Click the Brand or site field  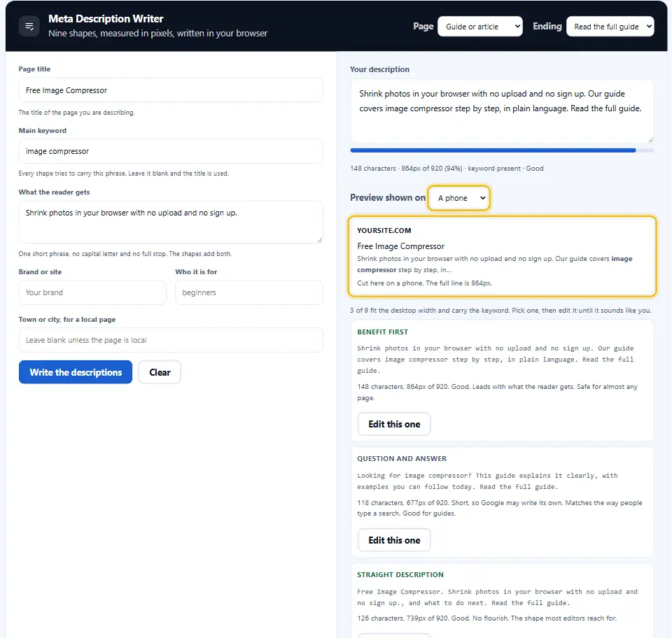point(92,292)
